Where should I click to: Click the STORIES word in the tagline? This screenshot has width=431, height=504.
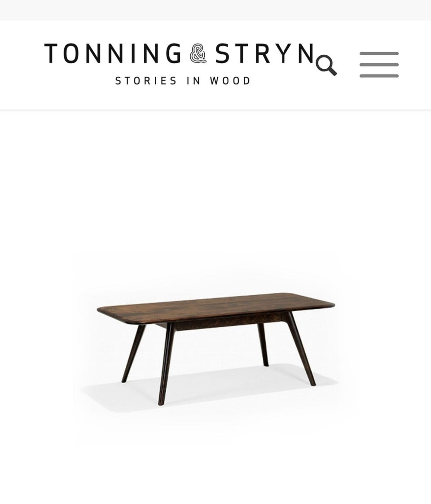pos(146,81)
